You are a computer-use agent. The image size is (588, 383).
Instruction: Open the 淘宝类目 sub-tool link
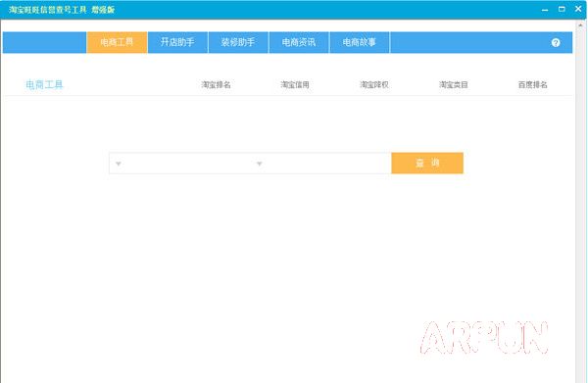click(454, 85)
